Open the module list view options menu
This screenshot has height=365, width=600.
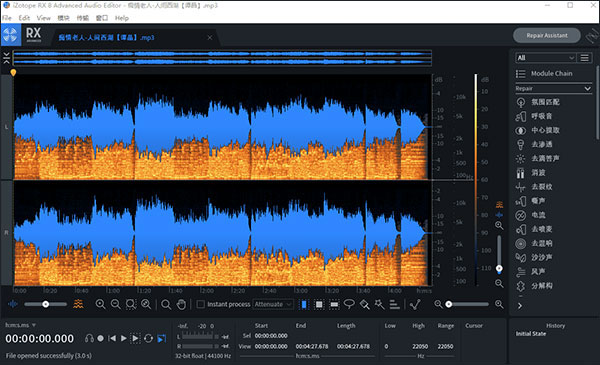click(x=585, y=58)
